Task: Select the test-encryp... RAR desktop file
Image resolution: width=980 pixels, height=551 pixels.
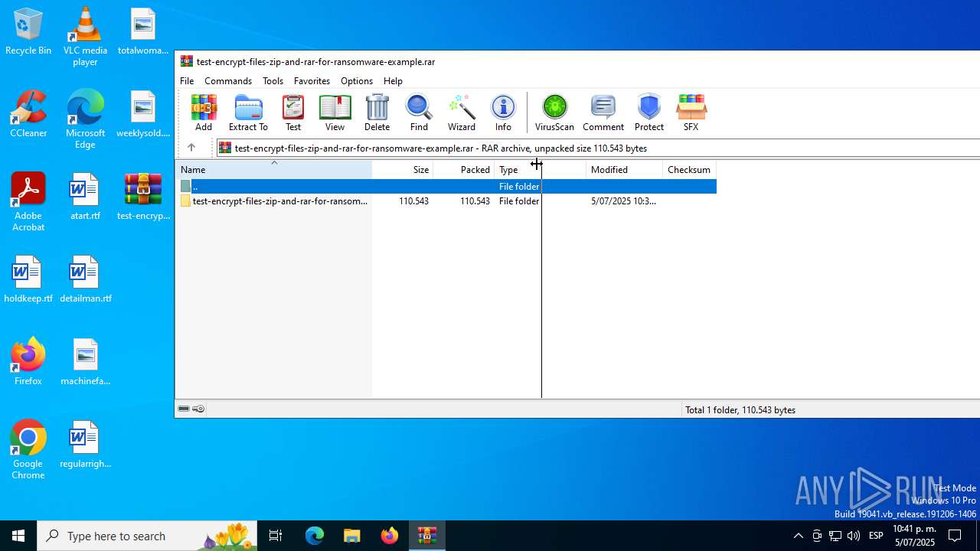Action: 143,197
